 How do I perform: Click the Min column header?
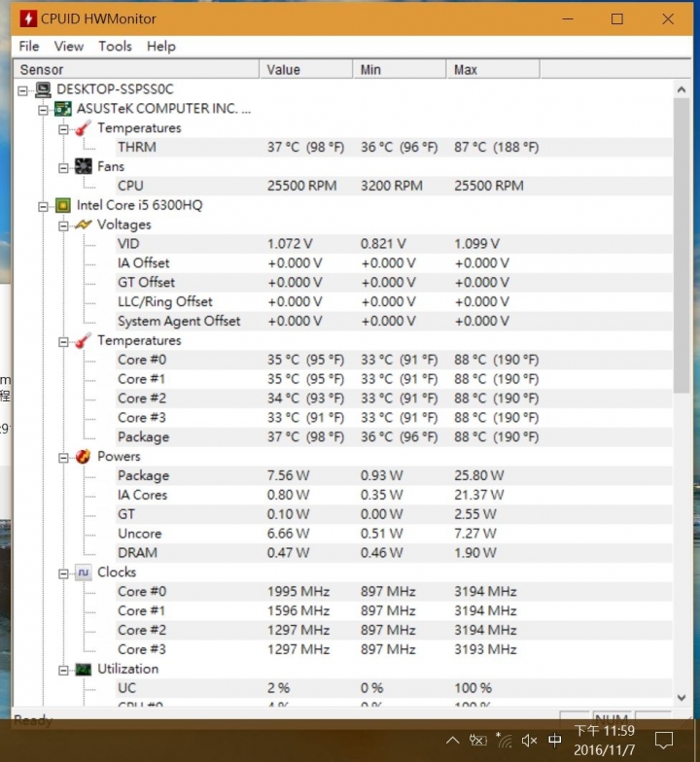tap(400, 70)
